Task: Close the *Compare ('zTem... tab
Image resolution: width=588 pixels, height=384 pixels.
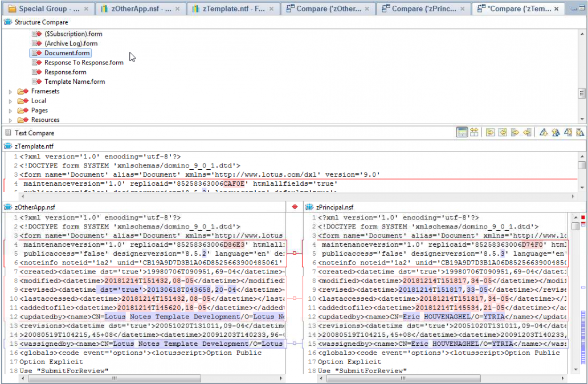Action: click(557, 9)
